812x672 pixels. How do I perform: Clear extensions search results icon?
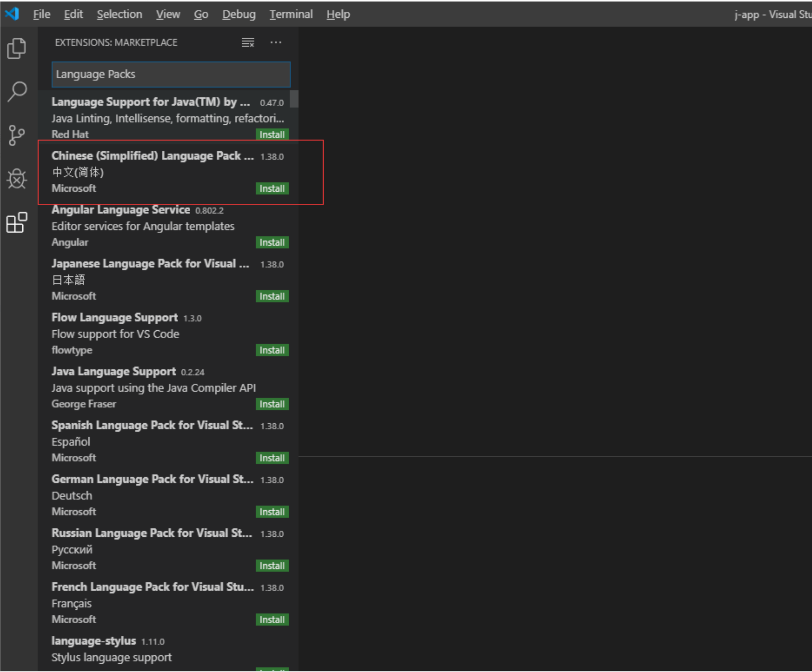coord(248,43)
